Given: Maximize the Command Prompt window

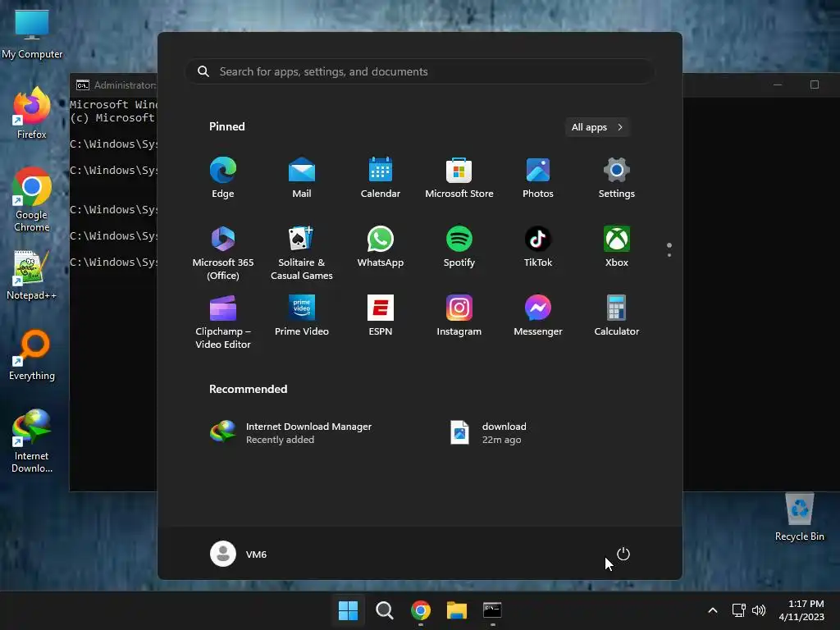Looking at the screenshot, I should click(x=815, y=84).
